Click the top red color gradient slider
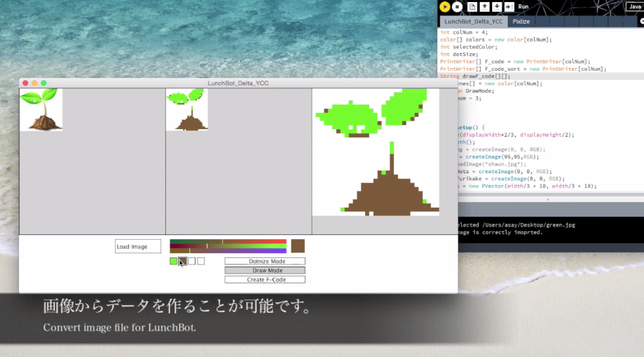Viewport: 644px width, 357px height. (x=228, y=241)
